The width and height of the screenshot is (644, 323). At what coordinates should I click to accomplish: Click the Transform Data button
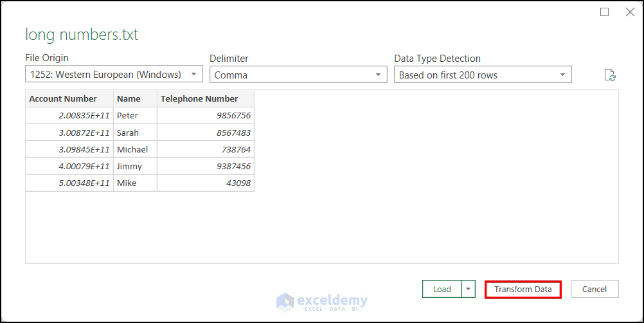pos(523,290)
